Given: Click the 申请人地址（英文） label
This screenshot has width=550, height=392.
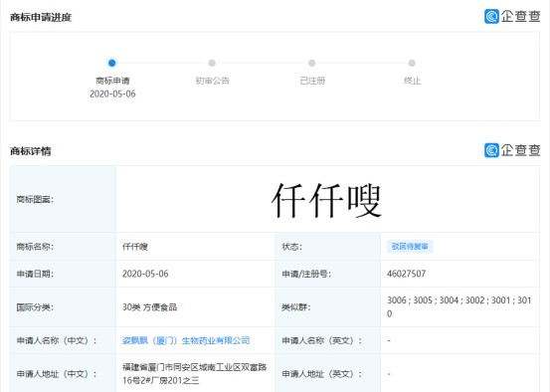Looking at the screenshot, I should (x=321, y=374).
